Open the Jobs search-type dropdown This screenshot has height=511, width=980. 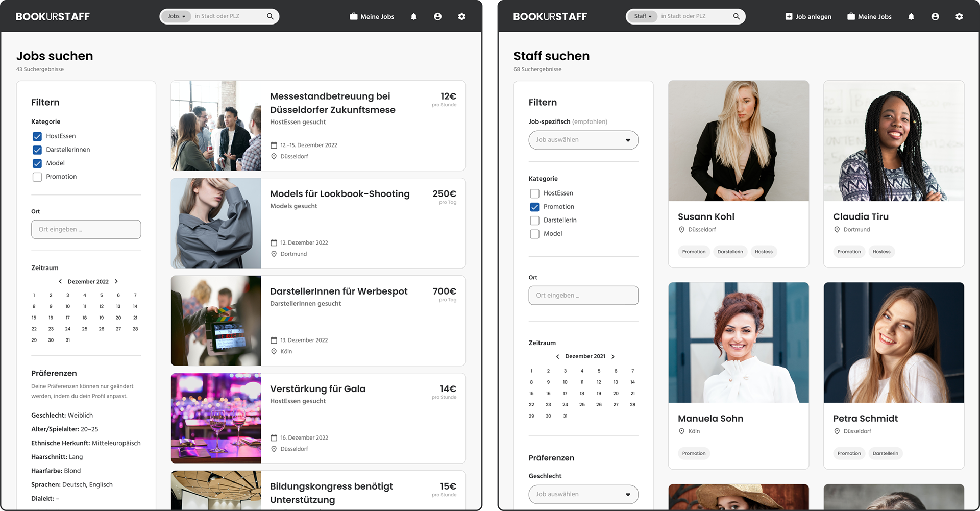click(x=176, y=16)
